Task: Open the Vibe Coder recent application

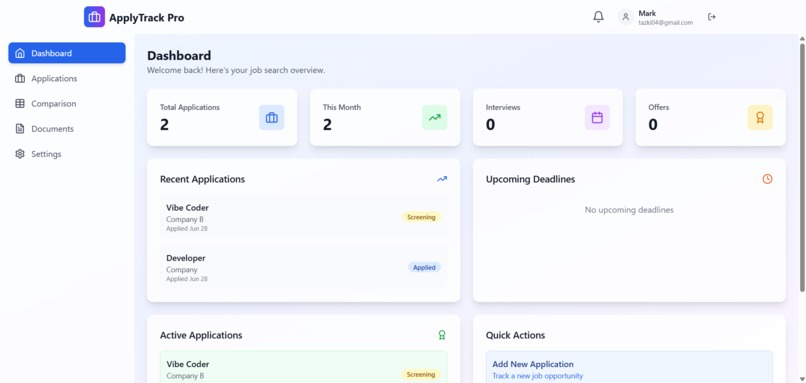Action: [x=303, y=216]
